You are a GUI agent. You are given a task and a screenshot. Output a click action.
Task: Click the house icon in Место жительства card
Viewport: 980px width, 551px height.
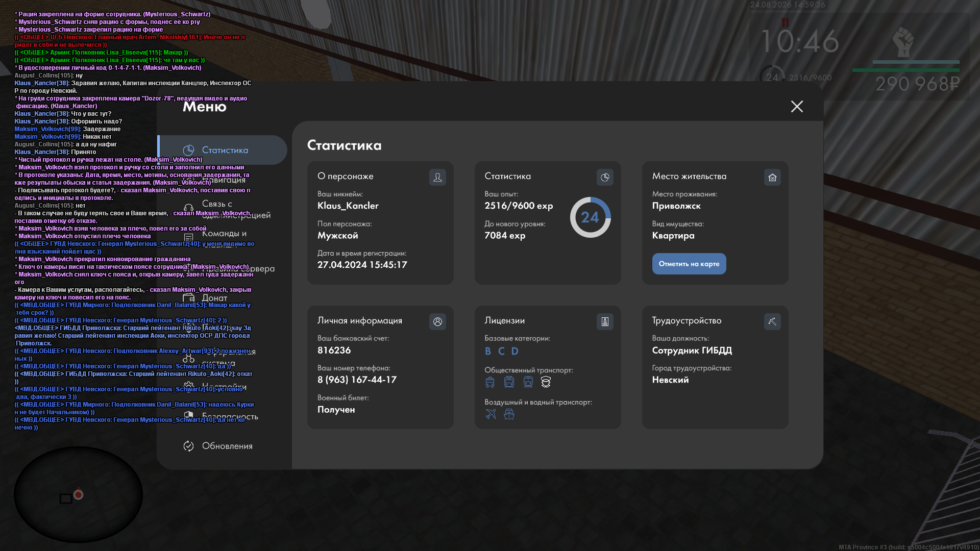pyautogui.click(x=772, y=177)
